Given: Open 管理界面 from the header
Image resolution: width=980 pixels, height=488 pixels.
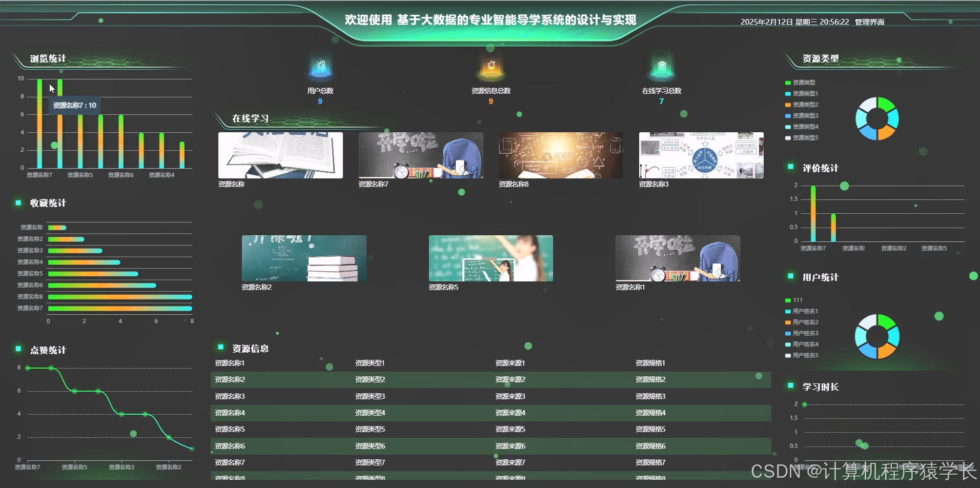Looking at the screenshot, I should click(869, 22).
